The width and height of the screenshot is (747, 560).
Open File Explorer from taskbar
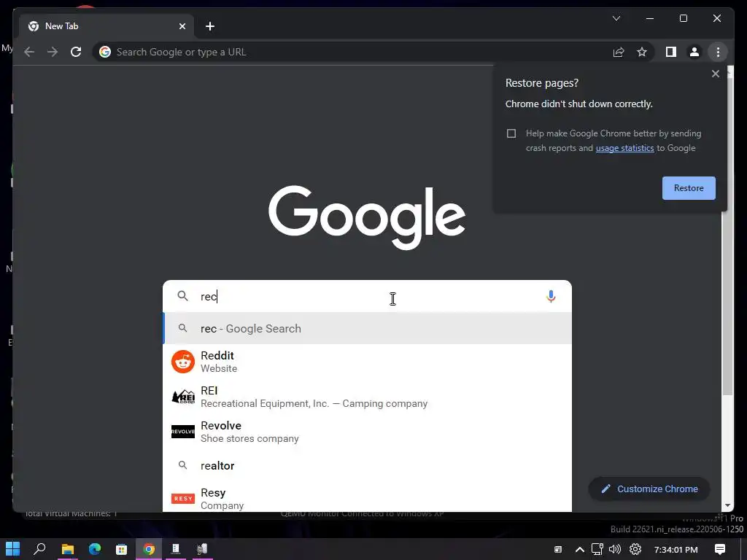click(x=67, y=549)
